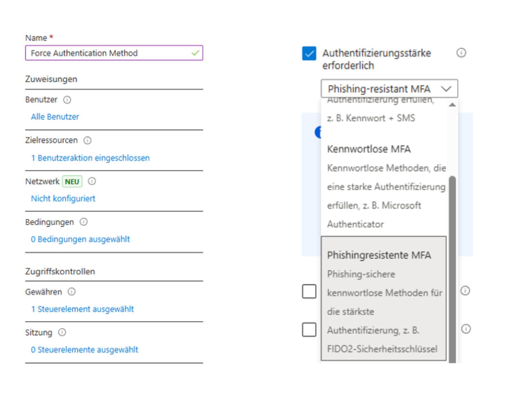Open the info tooltip next to Benutzer
The image size is (532, 399).
click(67, 100)
